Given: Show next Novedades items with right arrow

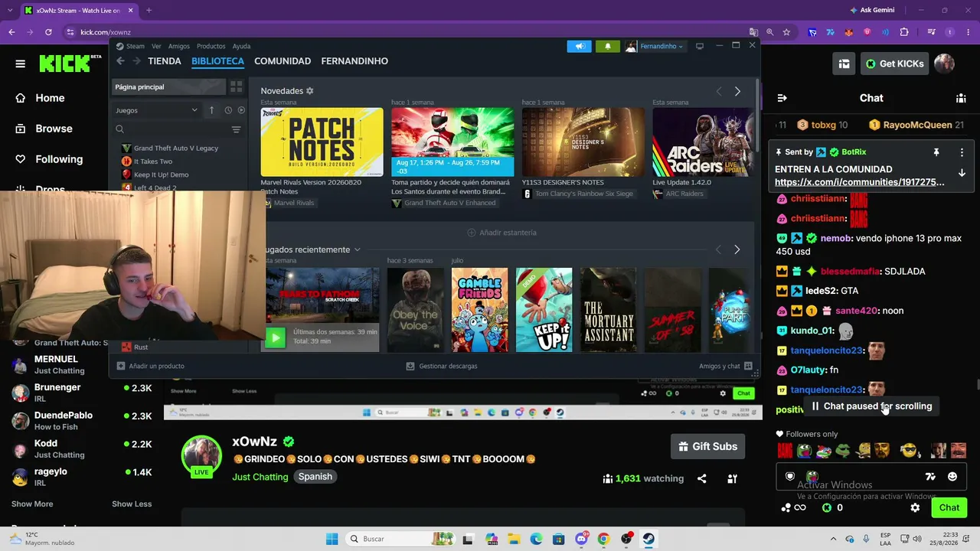Looking at the screenshot, I should tap(737, 91).
